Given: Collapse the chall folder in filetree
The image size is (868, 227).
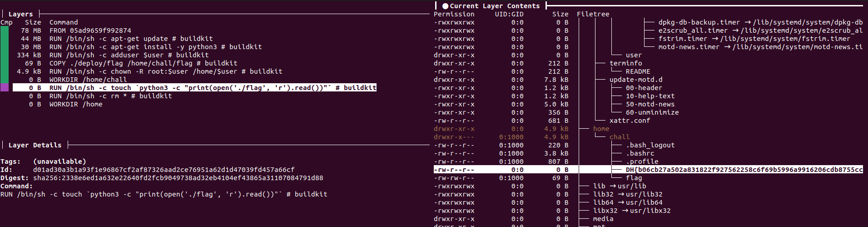Looking at the screenshot, I should pyautogui.click(x=619, y=137).
